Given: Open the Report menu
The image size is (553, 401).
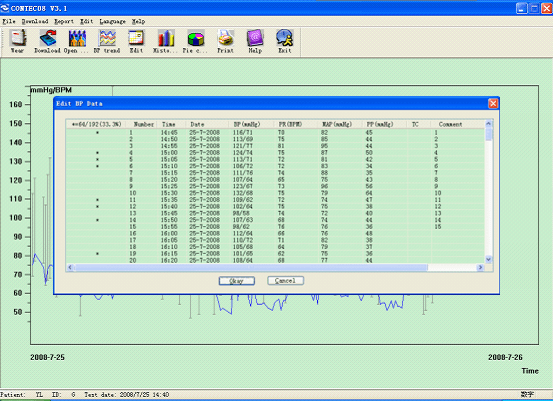Looking at the screenshot, I should 64,22.
